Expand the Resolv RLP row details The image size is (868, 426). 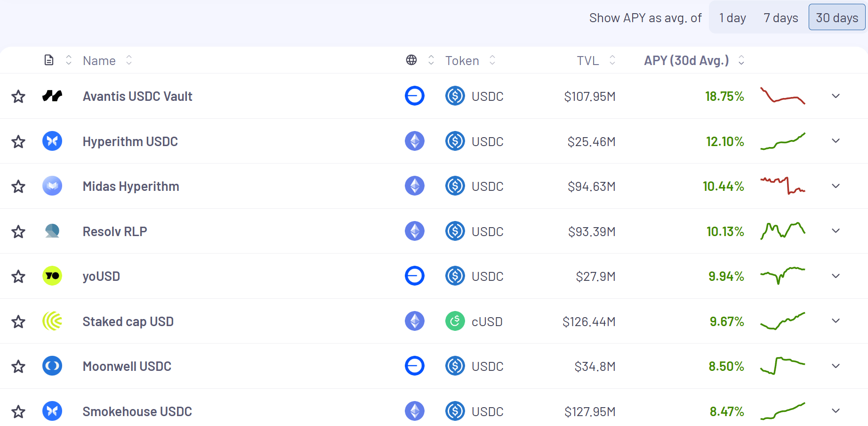pyautogui.click(x=836, y=231)
